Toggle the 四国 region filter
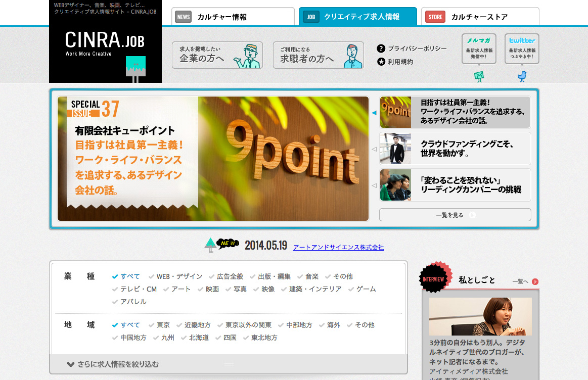 [226, 338]
